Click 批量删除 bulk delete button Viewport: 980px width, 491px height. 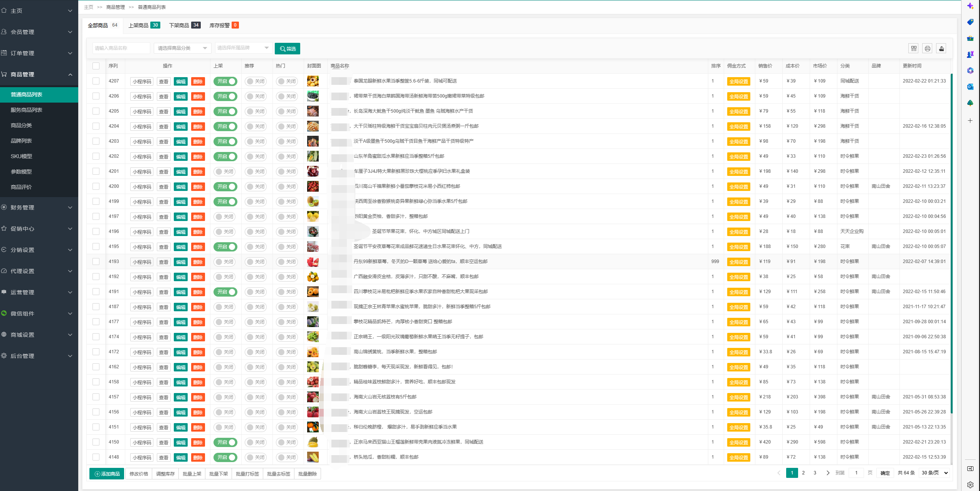click(x=308, y=474)
